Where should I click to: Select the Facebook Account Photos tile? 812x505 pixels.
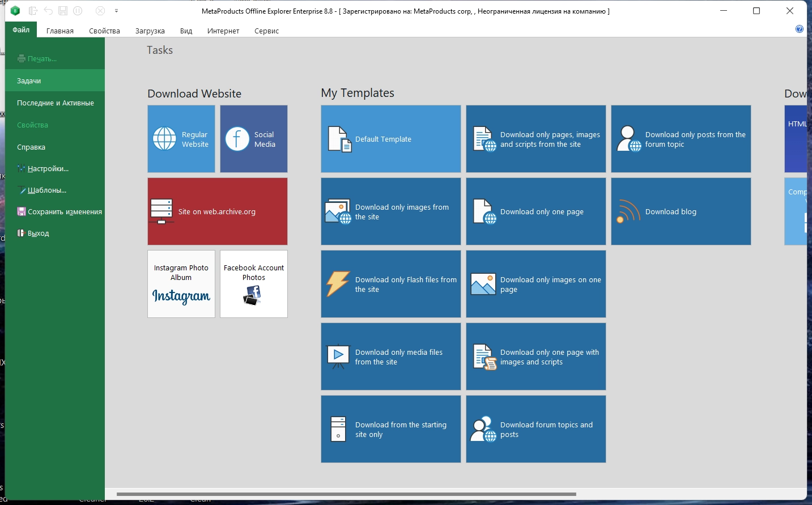tap(254, 284)
